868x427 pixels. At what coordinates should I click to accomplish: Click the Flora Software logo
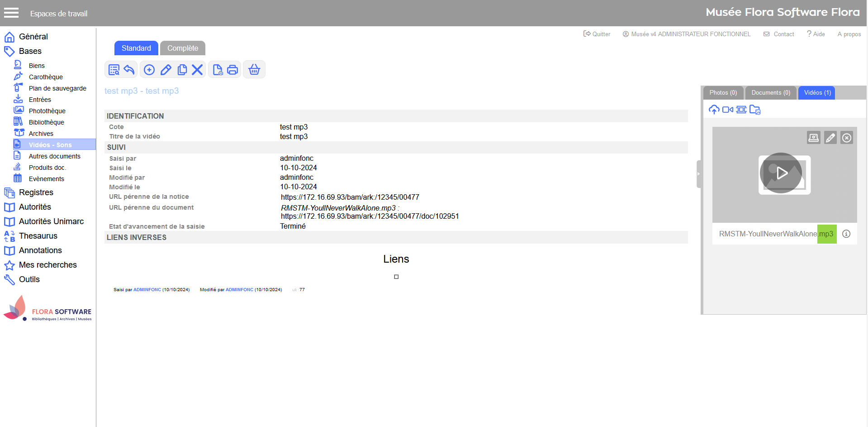click(x=47, y=309)
